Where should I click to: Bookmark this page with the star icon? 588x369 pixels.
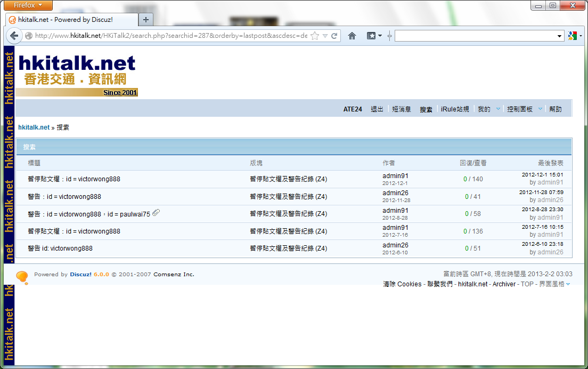point(315,36)
